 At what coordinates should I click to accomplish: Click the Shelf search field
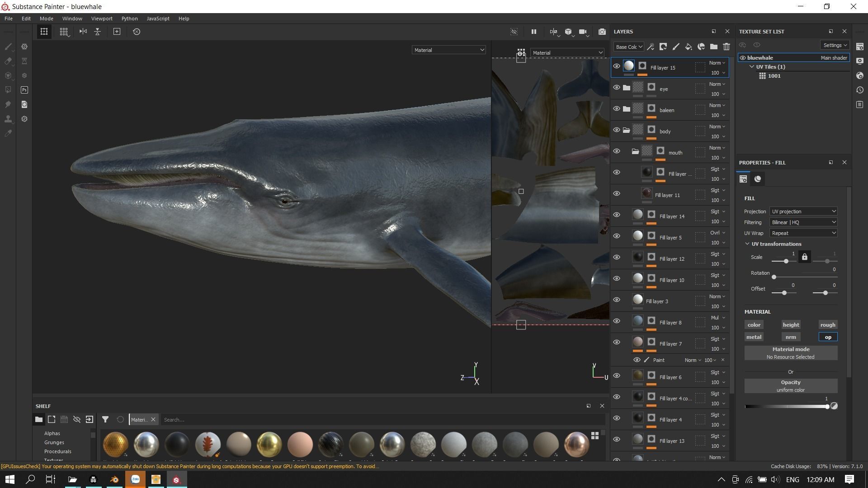tap(383, 420)
